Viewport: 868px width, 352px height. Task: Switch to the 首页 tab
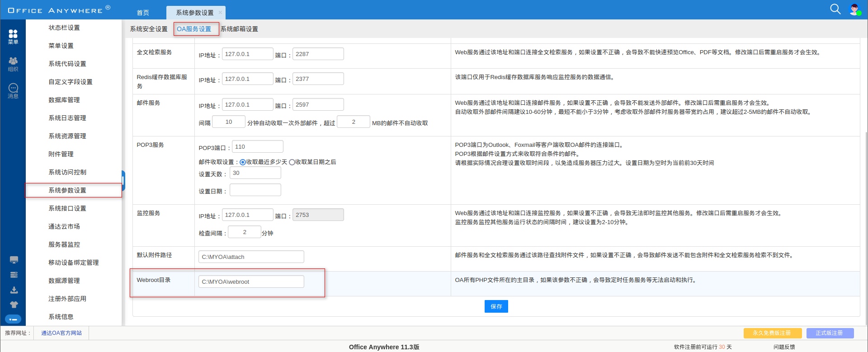(x=143, y=13)
